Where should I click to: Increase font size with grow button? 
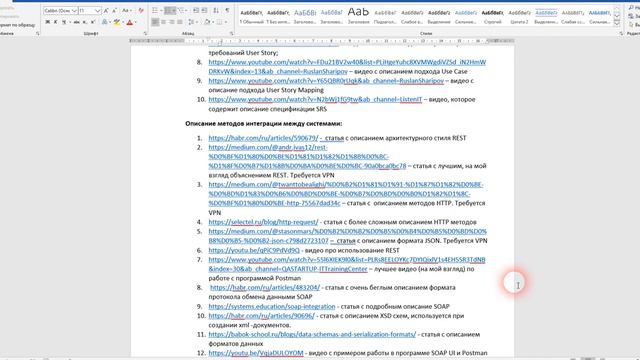(x=106, y=11)
